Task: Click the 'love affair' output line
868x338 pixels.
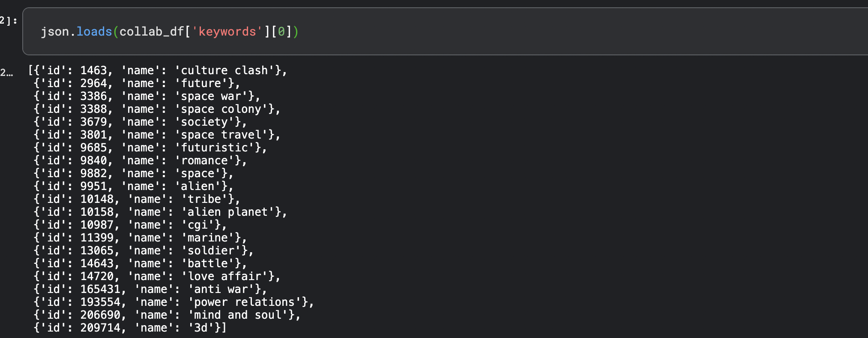Action: [157, 276]
